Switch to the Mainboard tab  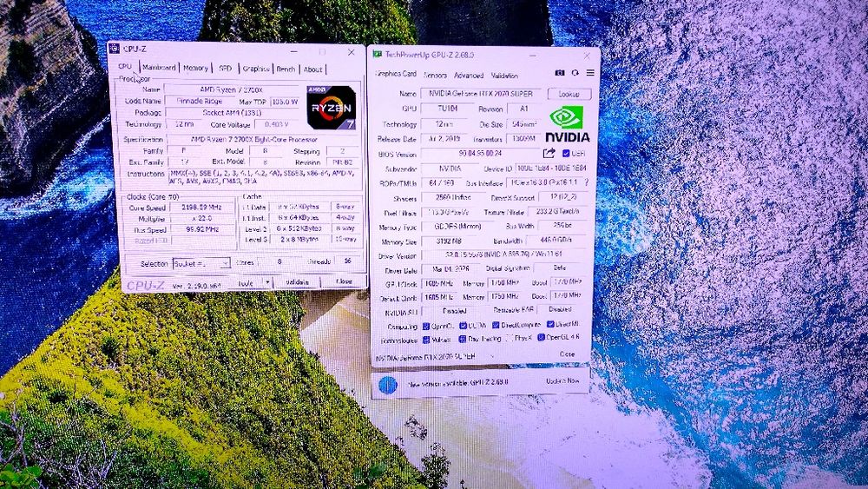[x=159, y=68]
